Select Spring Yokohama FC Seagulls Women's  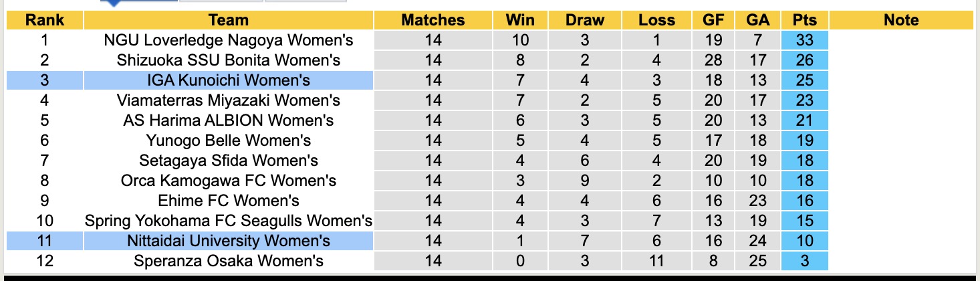229,221
